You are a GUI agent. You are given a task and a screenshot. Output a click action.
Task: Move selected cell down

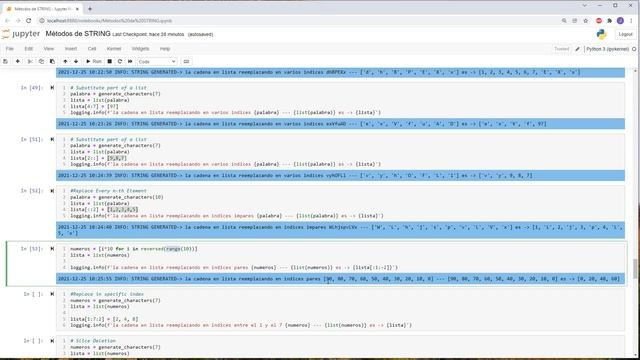76,61
